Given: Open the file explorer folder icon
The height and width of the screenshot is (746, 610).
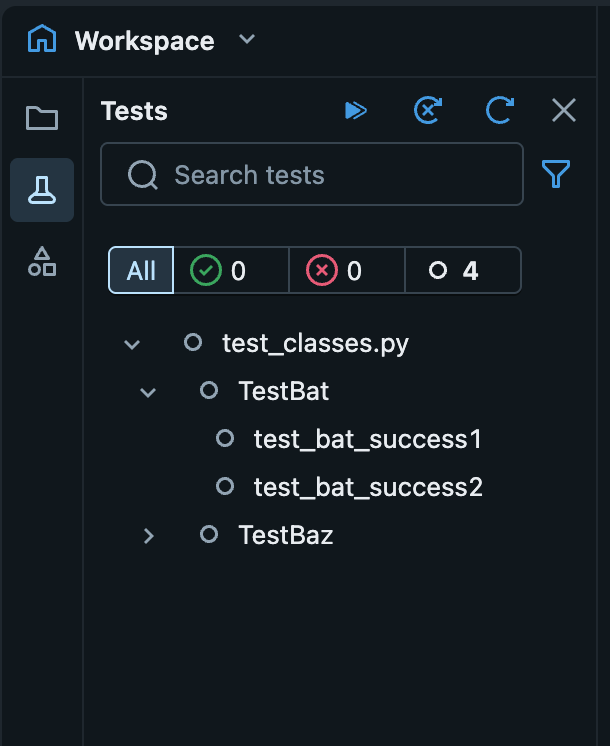Looking at the screenshot, I should click(x=42, y=119).
